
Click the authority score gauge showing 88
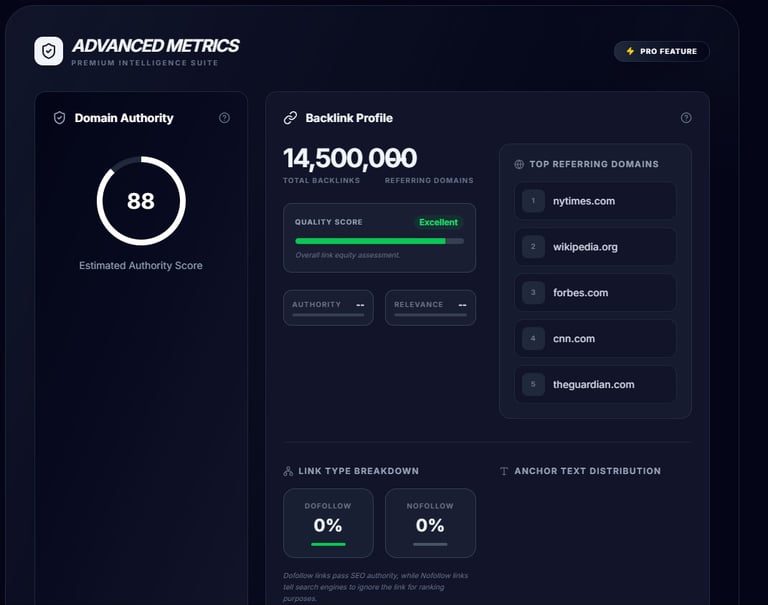pos(141,201)
